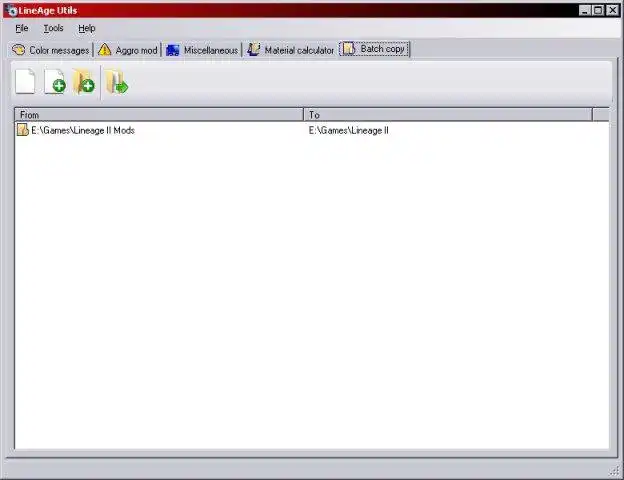The height and width of the screenshot is (480, 624).
Task: Click the LineAge Utils title bar app icon
Action: 11,10
